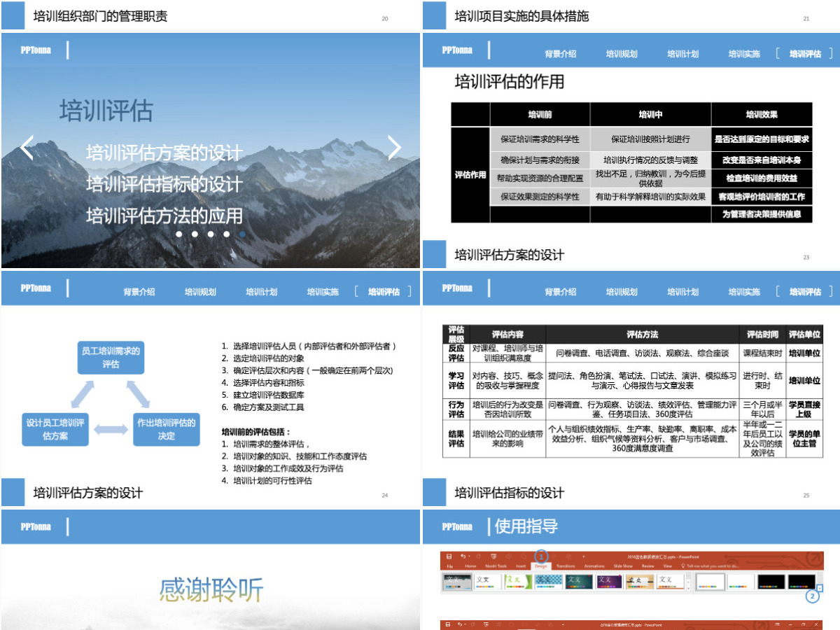Select the first white variant thumbnail
Image resolution: width=840 pixels, height=630 pixels.
tap(710, 581)
